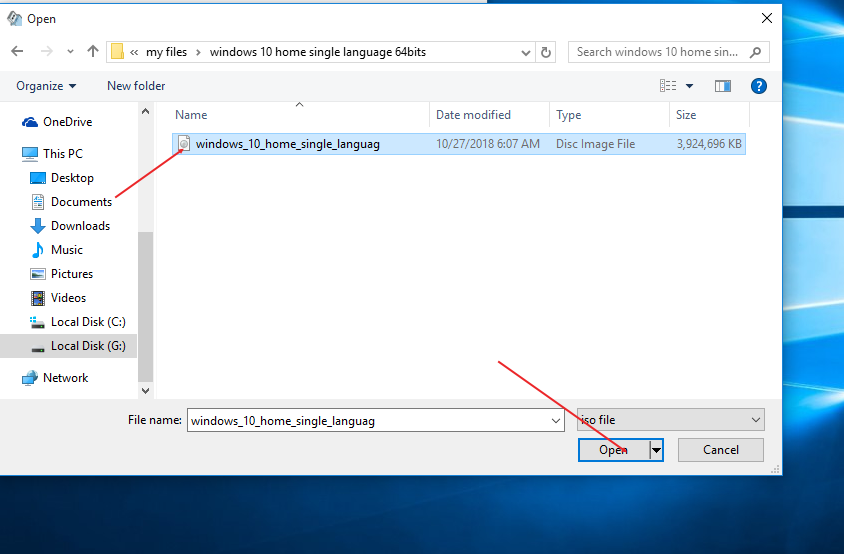Screen dimensions: 844x554
Task: Select 'windows 10 home single language 64bits' breadcrumb
Action: [318, 52]
